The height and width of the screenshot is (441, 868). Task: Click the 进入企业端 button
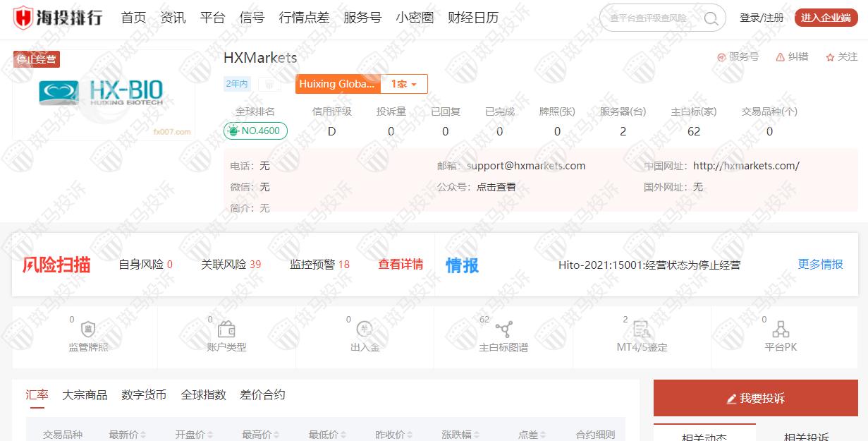826,18
